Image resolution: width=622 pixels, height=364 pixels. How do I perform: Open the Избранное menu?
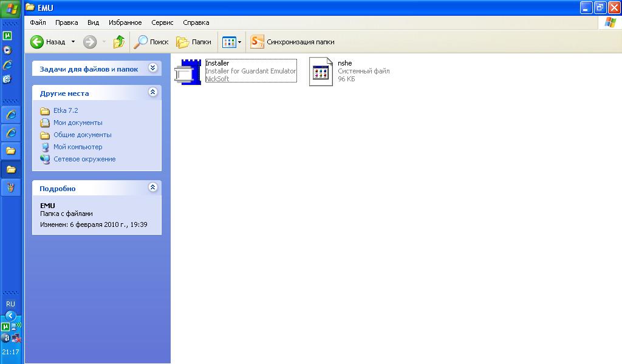[x=125, y=22]
